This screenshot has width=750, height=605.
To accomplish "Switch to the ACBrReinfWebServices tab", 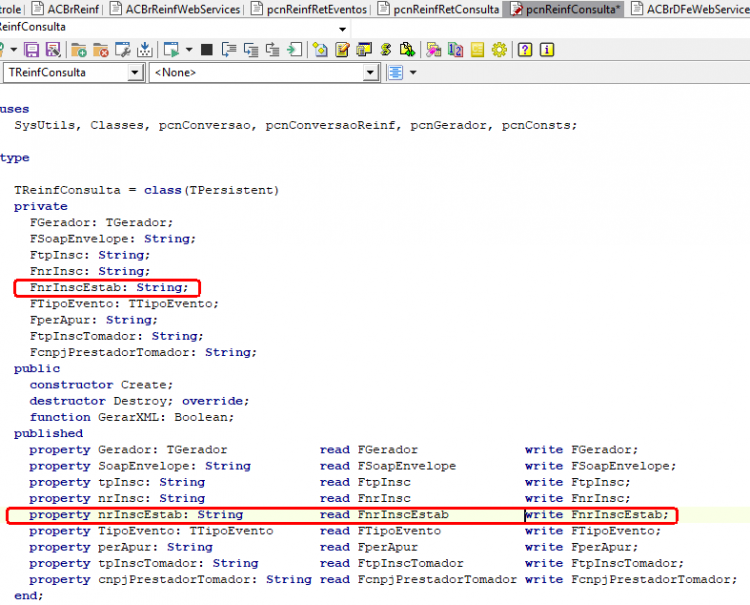I will [176, 9].
